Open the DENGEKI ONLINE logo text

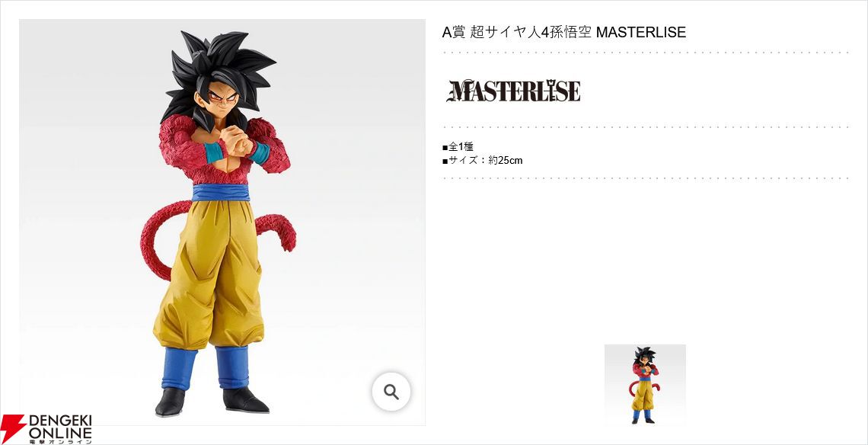coord(60,426)
